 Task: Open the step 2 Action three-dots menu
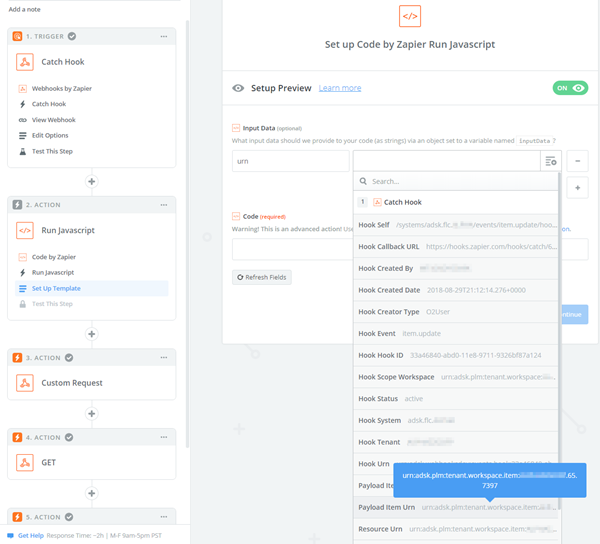[164, 205]
